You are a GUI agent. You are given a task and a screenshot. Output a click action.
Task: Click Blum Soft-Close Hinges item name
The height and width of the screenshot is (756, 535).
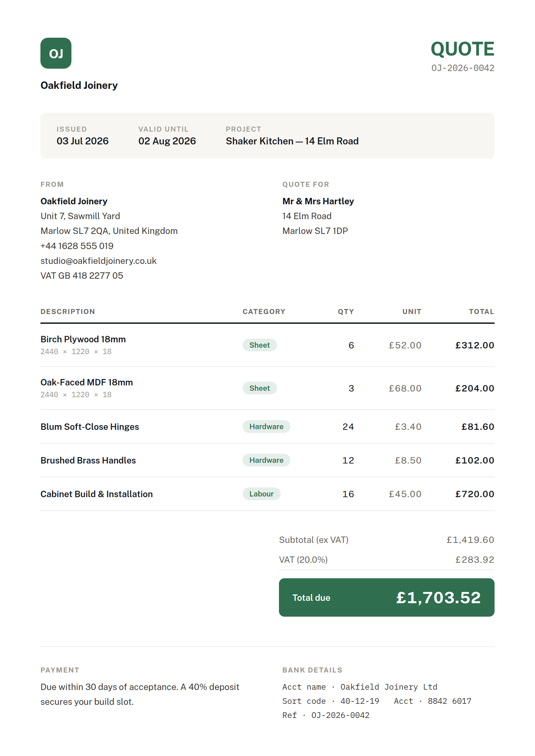coord(90,427)
